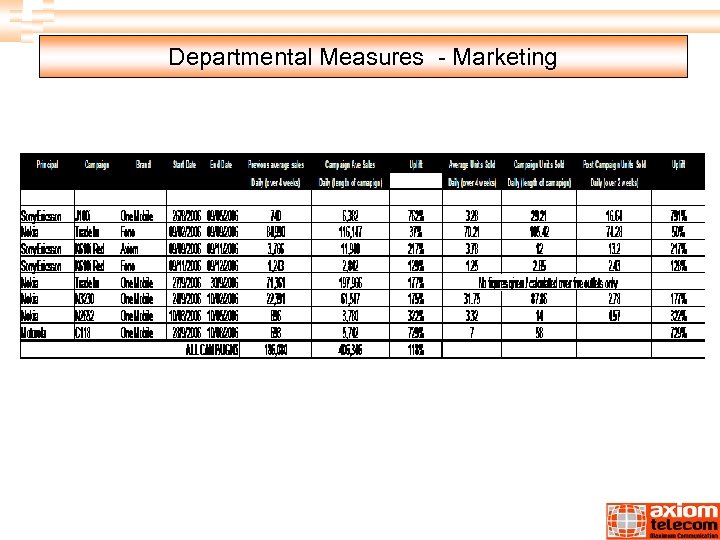Select the 'J100' campaign cell

click(83, 215)
